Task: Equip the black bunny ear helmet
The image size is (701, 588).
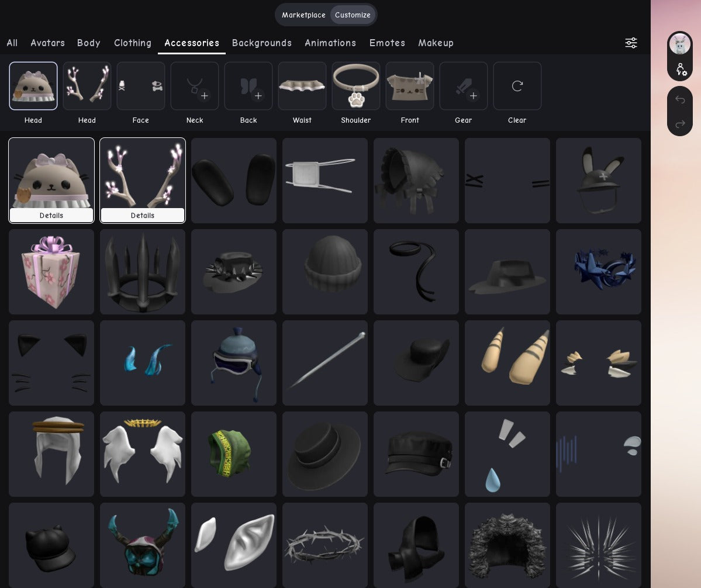Action: 599,180
